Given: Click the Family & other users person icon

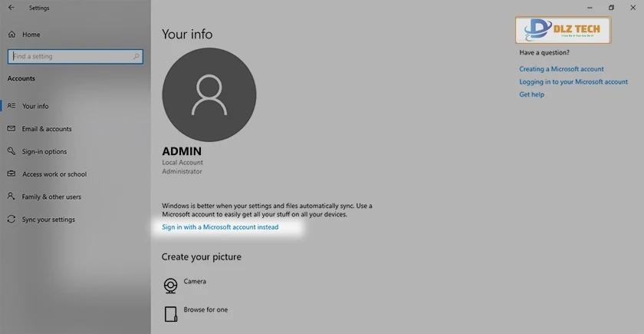Looking at the screenshot, I should point(11,197).
